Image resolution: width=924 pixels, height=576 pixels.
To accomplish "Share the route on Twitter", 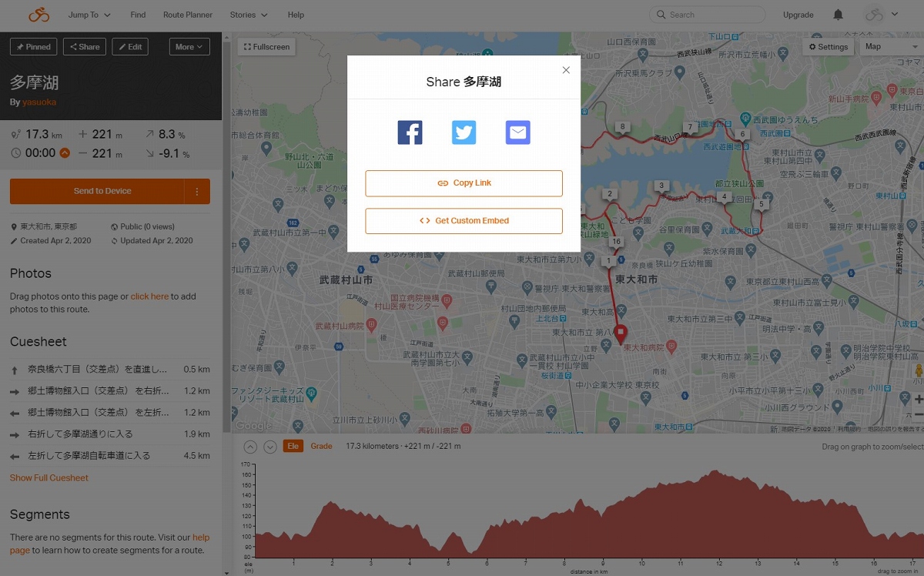I will click(464, 132).
